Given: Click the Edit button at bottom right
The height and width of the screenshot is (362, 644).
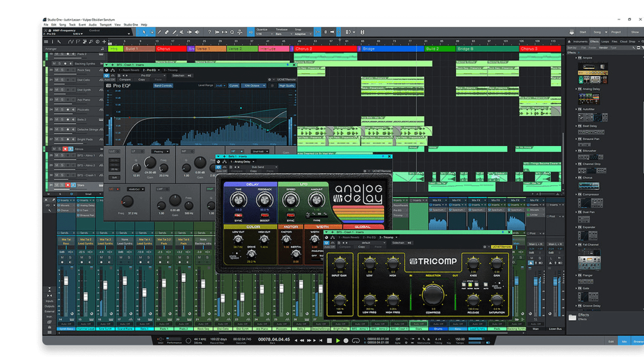Looking at the screenshot, I should click(x=611, y=341).
